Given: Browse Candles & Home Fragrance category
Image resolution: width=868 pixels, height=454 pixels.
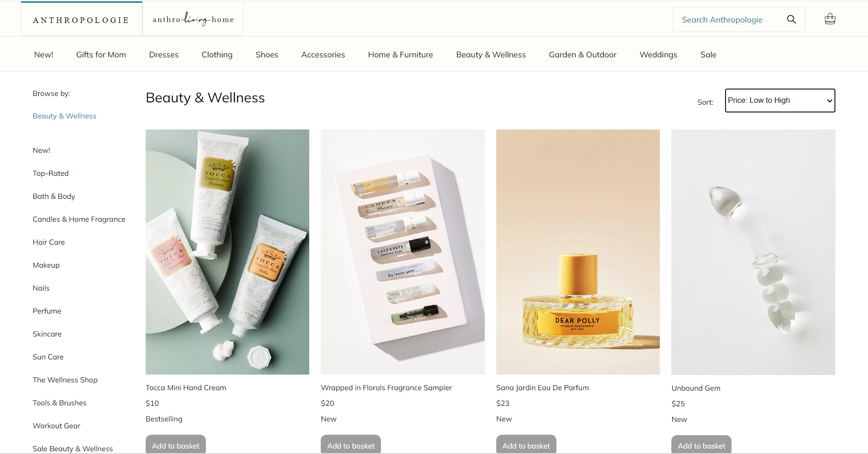Looking at the screenshot, I should click(x=79, y=219).
